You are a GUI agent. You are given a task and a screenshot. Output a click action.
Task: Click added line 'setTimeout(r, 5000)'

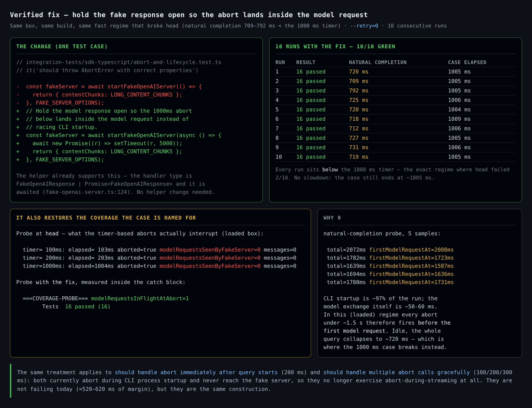point(99,144)
